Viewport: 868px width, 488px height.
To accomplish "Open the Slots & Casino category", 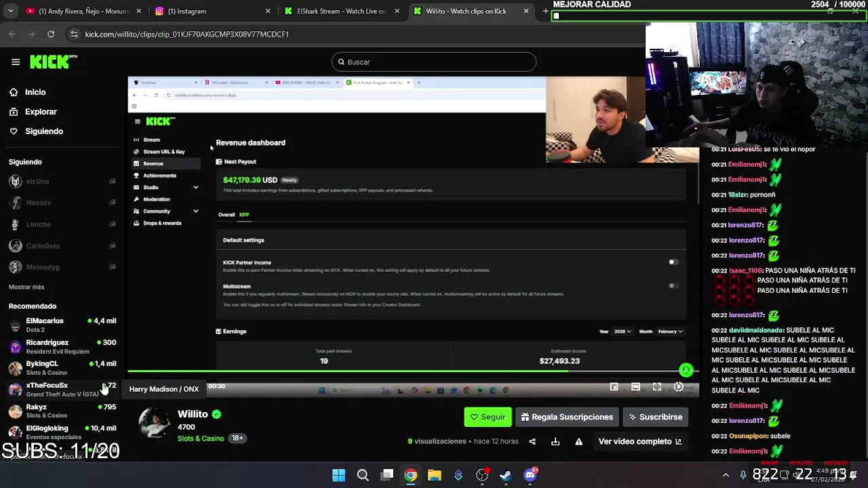I will coord(201,439).
